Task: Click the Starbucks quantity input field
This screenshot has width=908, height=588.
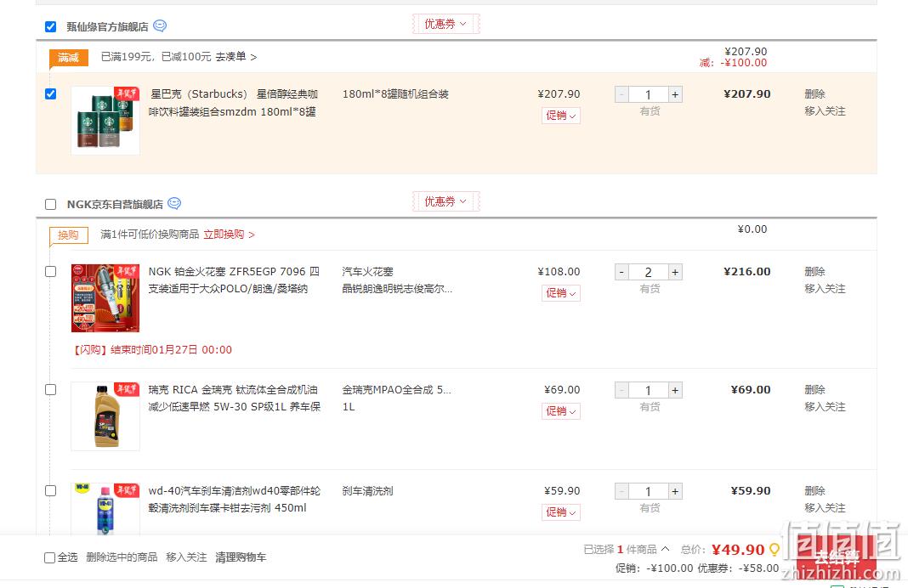Action: [x=649, y=94]
